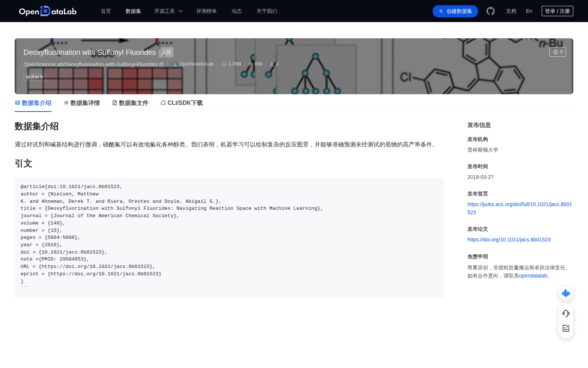The image size is (588, 368).
Task: Open 关于我们 in the navigation bar
Action: pyautogui.click(x=267, y=11)
